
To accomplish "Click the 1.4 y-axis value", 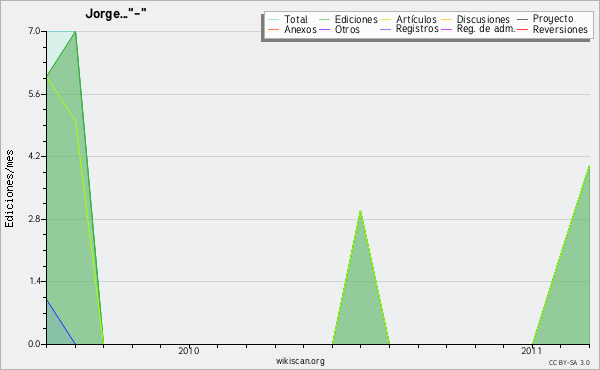I will point(34,281).
